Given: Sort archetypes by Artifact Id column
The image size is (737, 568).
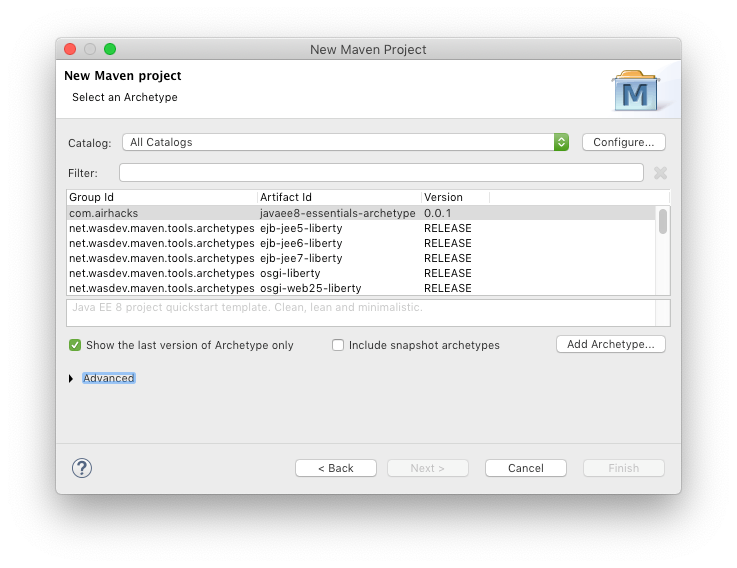Looking at the screenshot, I should click(x=338, y=197).
